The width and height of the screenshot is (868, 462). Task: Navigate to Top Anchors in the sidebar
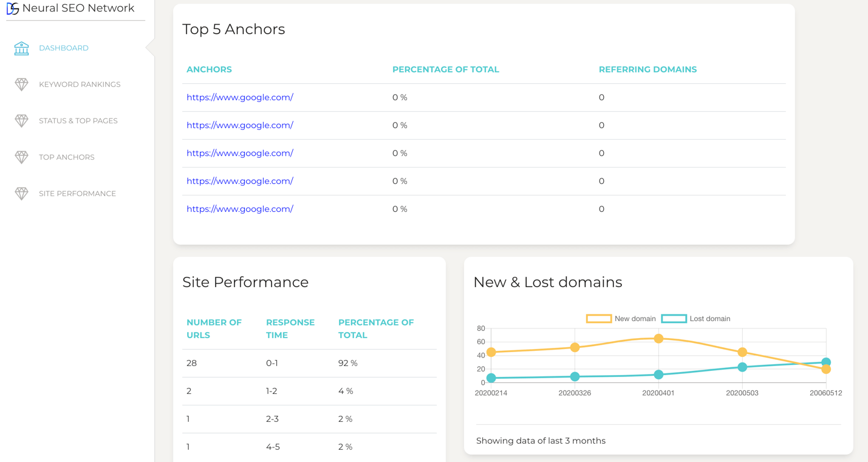click(x=67, y=157)
